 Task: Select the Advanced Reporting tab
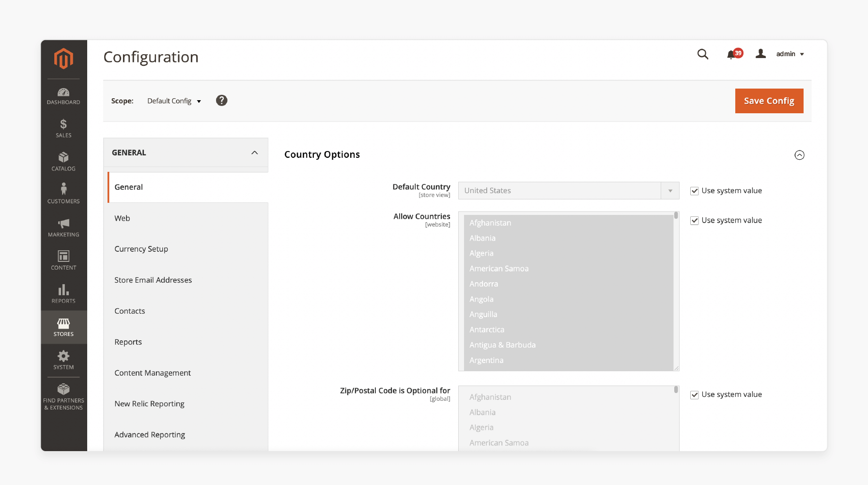[x=188, y=435]
